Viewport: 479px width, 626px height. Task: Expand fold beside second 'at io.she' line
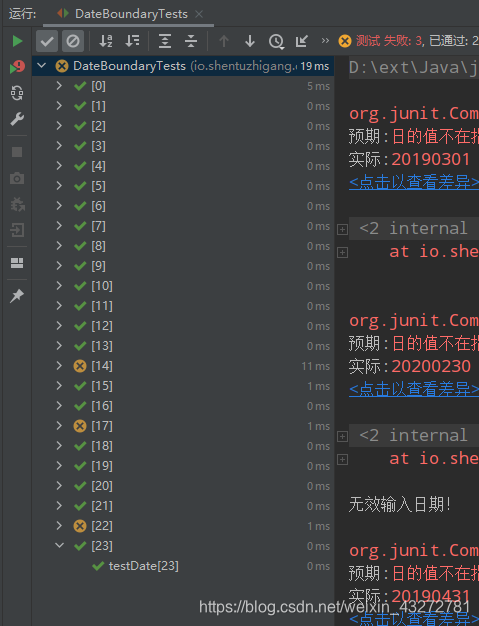[342, 460]
